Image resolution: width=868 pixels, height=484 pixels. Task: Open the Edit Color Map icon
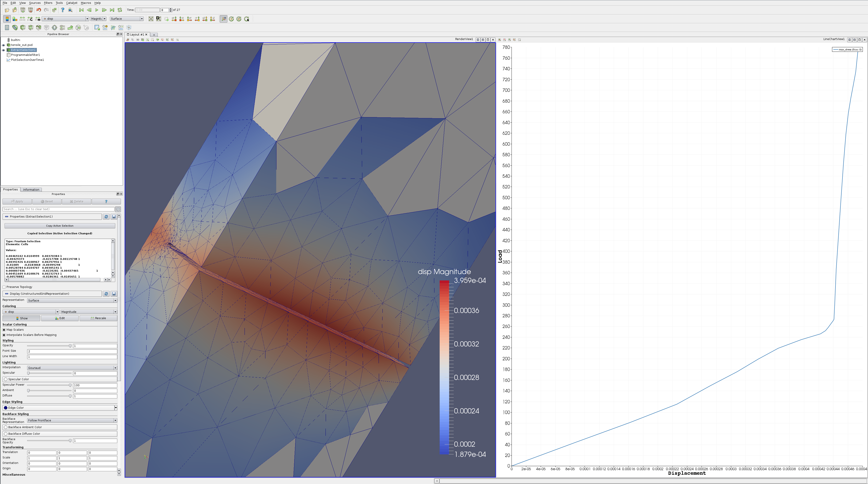15,19
